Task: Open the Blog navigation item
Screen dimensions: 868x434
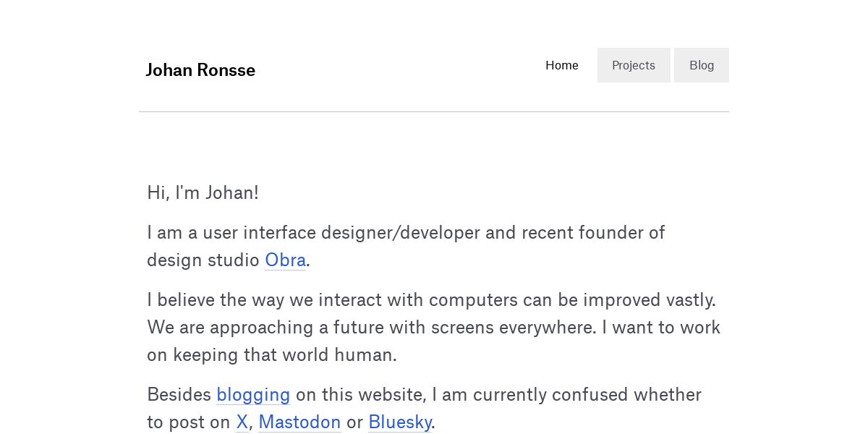Action: coord(702,65)
